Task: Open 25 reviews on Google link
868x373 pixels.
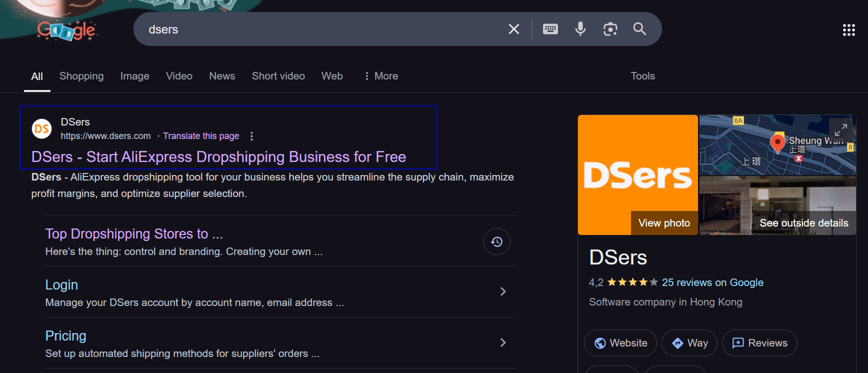Action: [712, 282]
